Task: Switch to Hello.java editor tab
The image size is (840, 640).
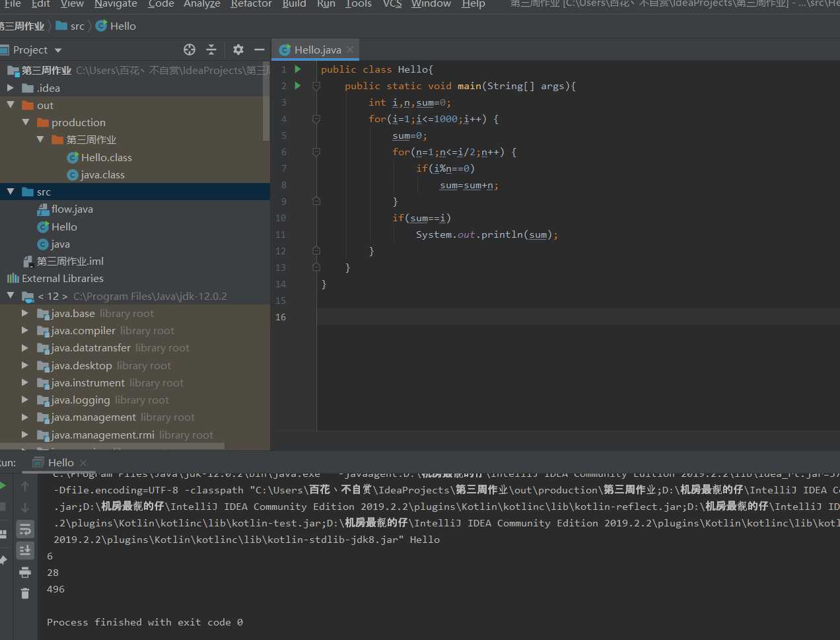Action: tap(317, 50)
